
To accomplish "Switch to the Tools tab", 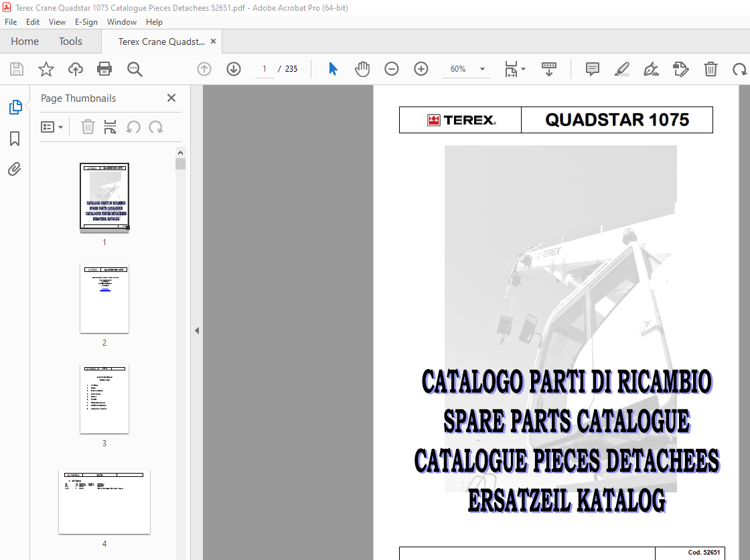I will (x=70, y=42).
